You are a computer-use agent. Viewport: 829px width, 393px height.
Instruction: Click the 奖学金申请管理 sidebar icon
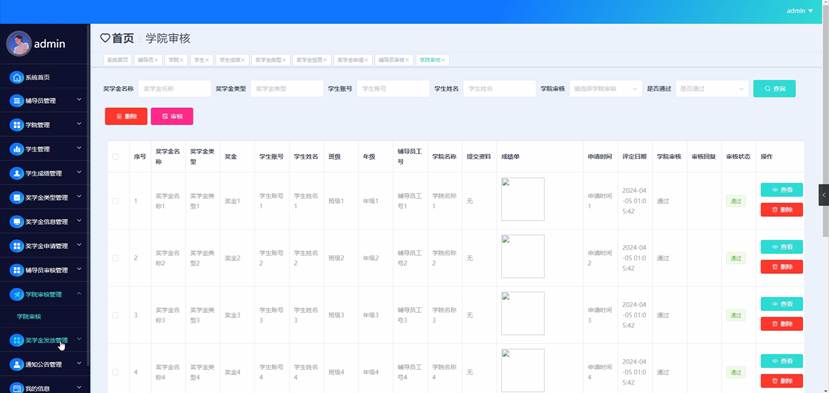tap(17, 246)
